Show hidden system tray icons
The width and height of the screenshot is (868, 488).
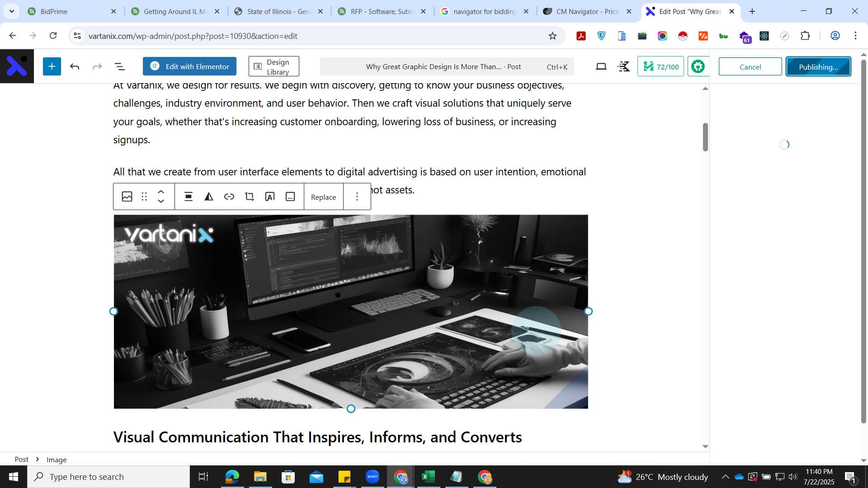pos(725,477)
